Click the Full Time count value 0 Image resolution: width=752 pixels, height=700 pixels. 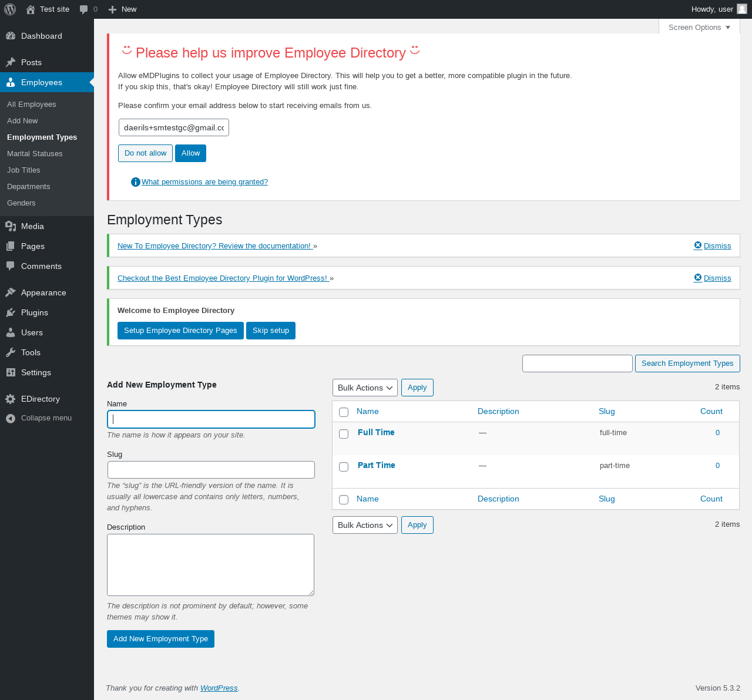click(x=717, y=433)
